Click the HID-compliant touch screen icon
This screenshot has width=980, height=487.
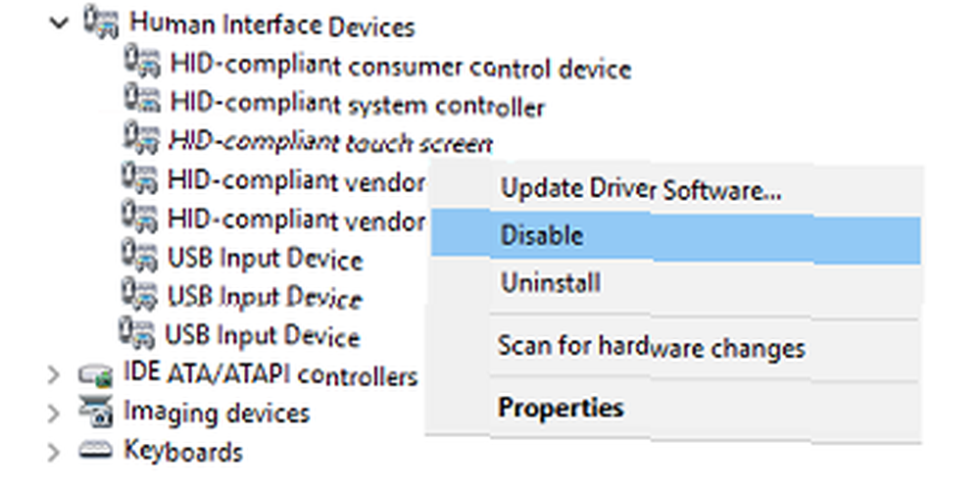141,139
